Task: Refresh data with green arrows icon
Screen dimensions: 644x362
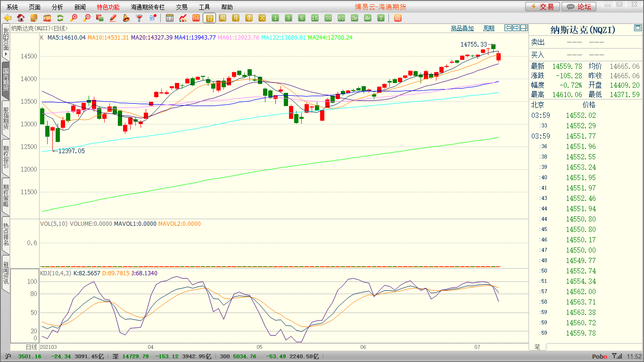Action: point(60,18)
